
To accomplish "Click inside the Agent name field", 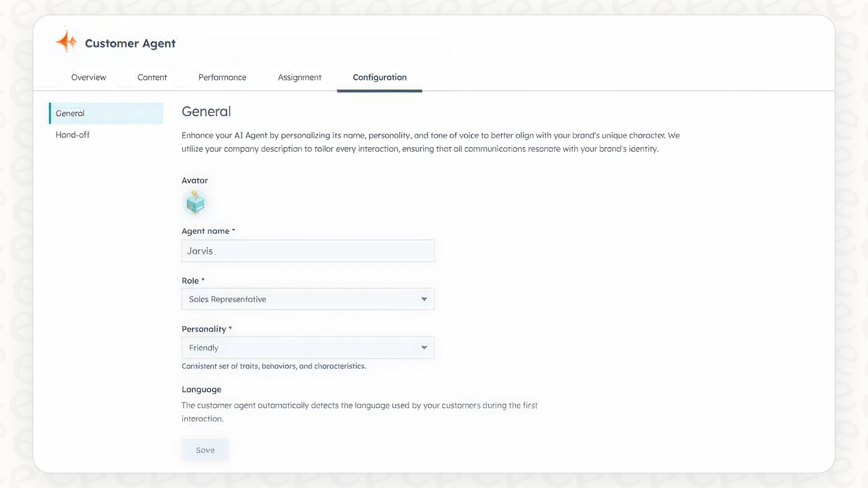I will point(308,251).
